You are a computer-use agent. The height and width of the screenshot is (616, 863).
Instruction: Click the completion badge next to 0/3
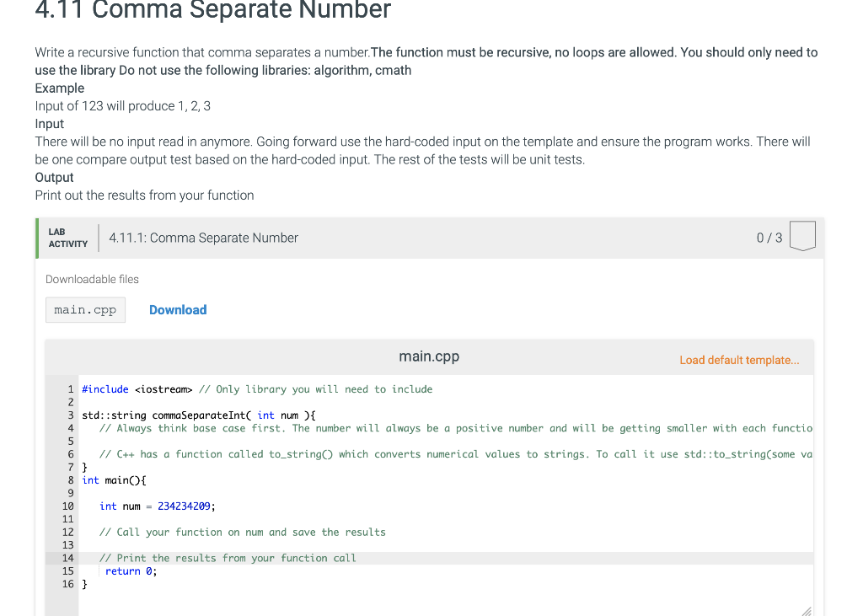pyautogui.click(x=802, y=236)
